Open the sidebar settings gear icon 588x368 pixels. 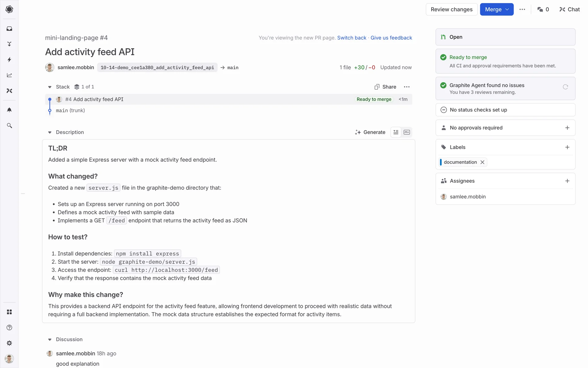(9, 343)
